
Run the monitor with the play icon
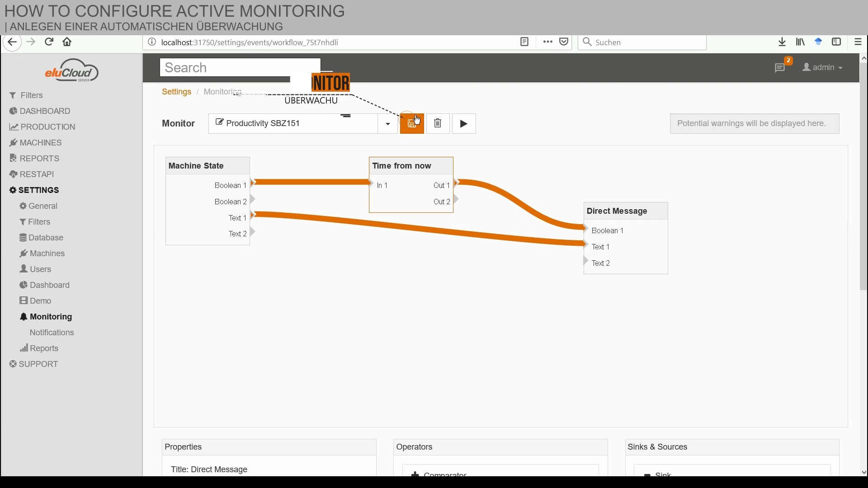coord(464,123)
